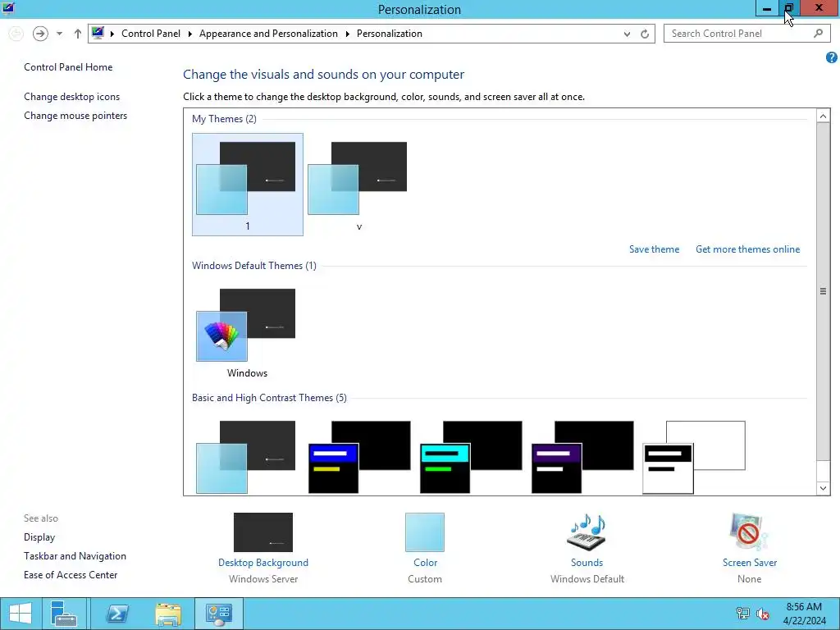Image resolution: width=840 pixels, height=630 pixels.
Task: Click theme list scroll down arrow
Action: [x=823, y=488]
